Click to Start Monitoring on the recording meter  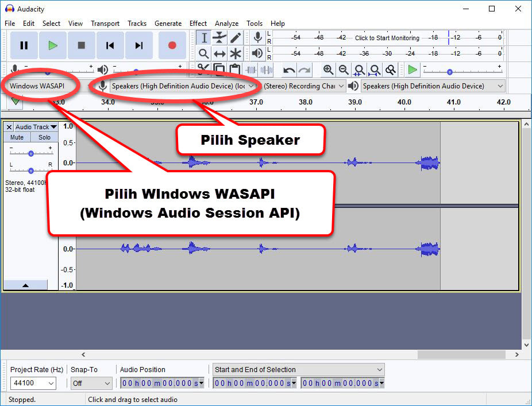(x=387, y=38)
